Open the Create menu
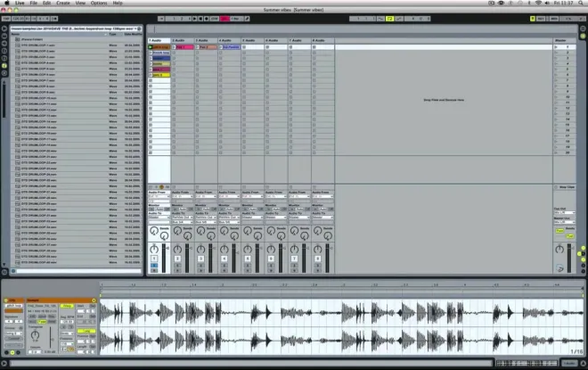 click(63, 3)
